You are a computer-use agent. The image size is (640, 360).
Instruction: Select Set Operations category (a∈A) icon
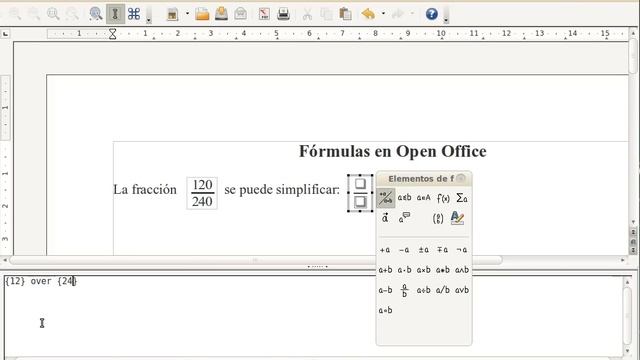click(x=424, y=198)
